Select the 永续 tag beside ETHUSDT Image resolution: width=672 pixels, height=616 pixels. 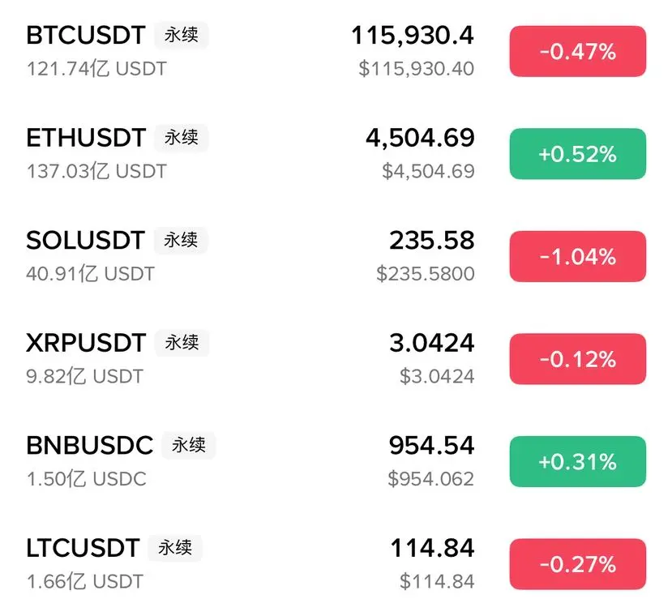[182, 138]
